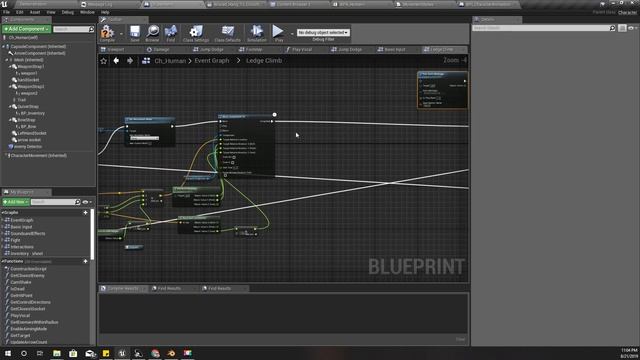
Task: Open the Debug menu
Action: [x=68, y=12]
